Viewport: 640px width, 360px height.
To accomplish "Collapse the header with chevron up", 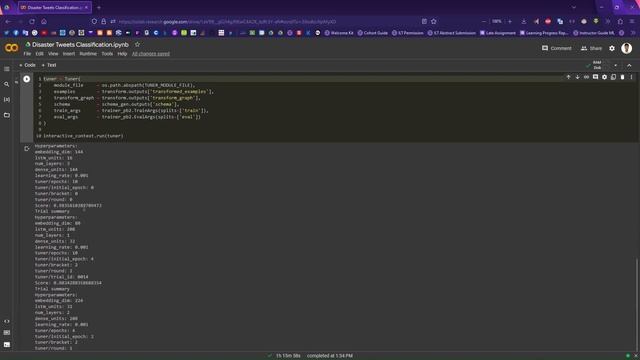I will pyautogui.click(x=629, y=65).
